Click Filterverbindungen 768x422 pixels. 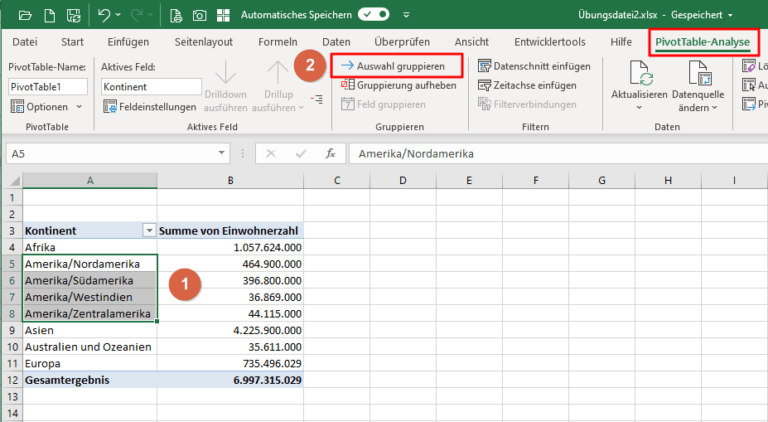click(528, 104)
